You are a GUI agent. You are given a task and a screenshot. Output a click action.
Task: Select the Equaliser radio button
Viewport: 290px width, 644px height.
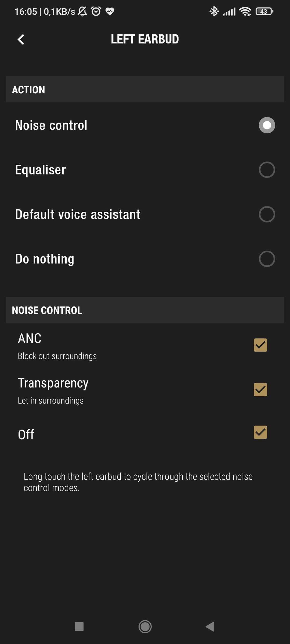[267, 170]
